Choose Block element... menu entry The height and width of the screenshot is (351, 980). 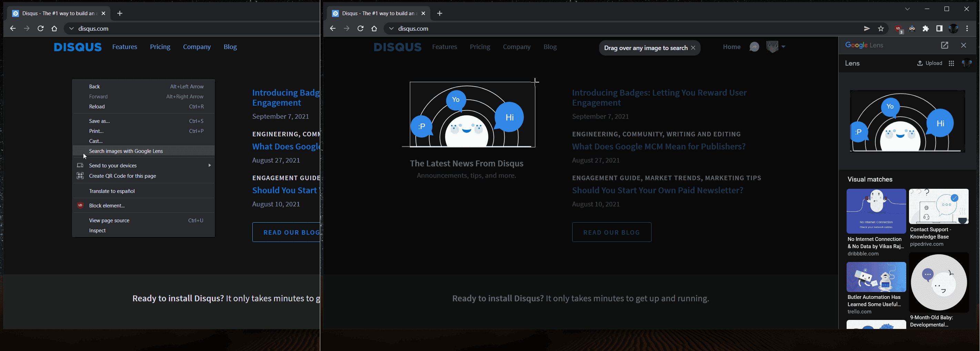143,205
